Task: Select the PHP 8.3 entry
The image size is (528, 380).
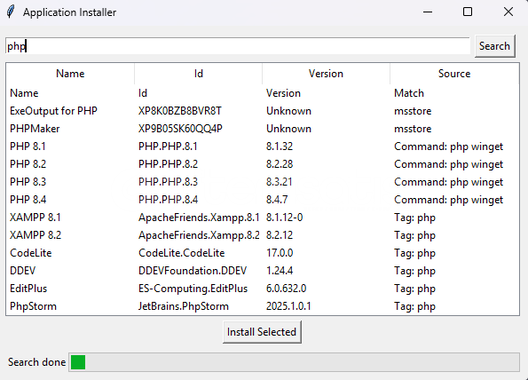Action: coord(263,182)
